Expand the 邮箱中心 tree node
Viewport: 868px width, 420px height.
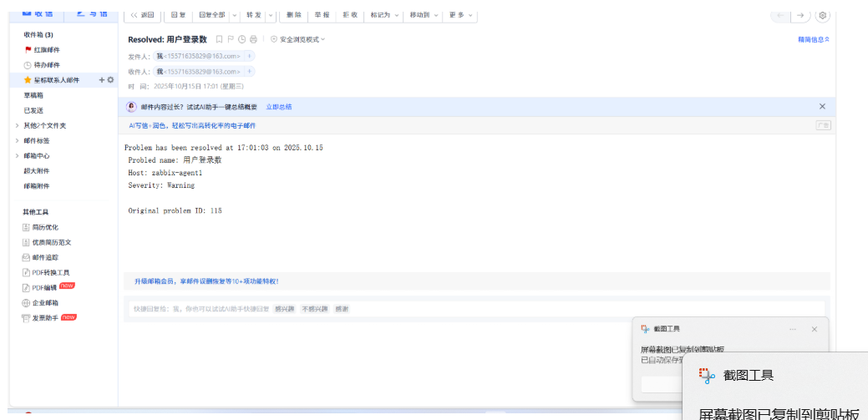coord(18,155)
